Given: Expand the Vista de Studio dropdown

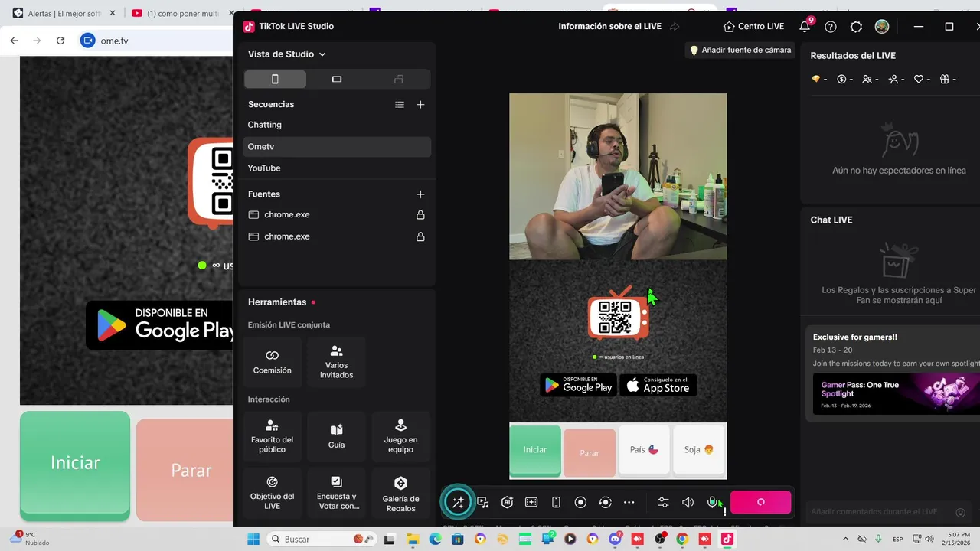Looking at the screenshot, I should click(x=287, y=54).
